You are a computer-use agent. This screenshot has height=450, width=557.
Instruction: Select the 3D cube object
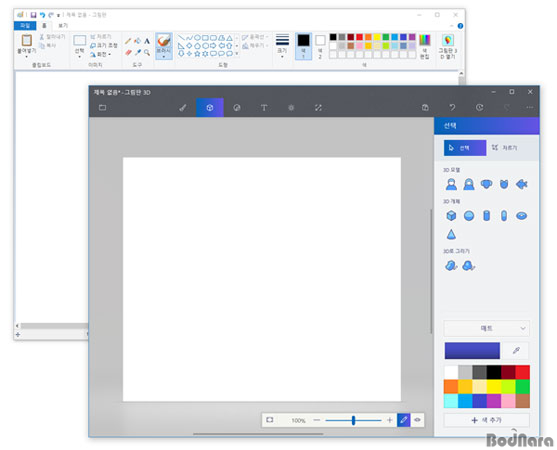tap(451, 216)
